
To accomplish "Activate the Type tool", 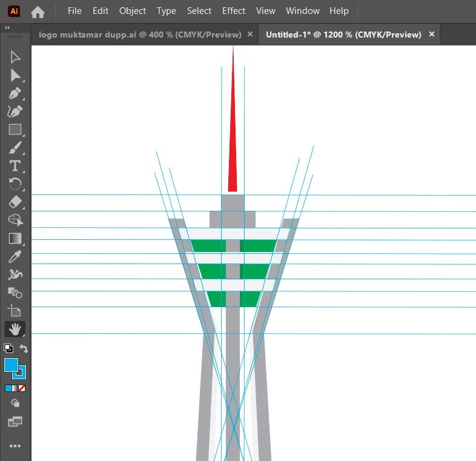I will coord(15,166).
